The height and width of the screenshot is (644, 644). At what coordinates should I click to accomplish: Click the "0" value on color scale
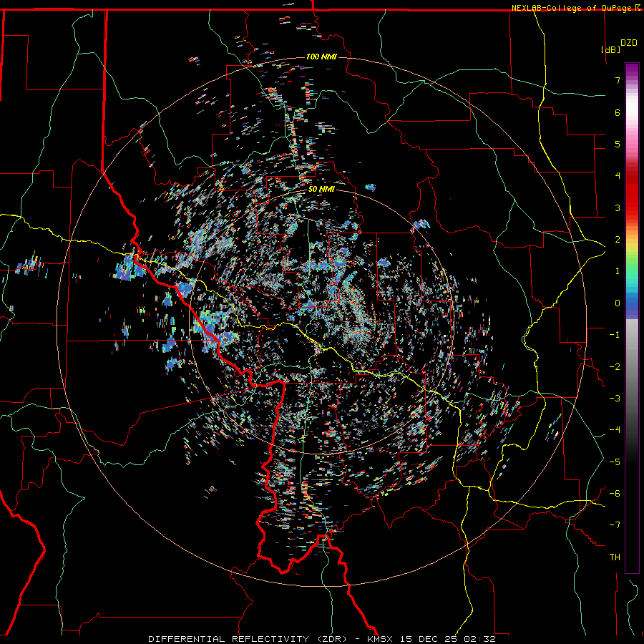coord(618,303)
